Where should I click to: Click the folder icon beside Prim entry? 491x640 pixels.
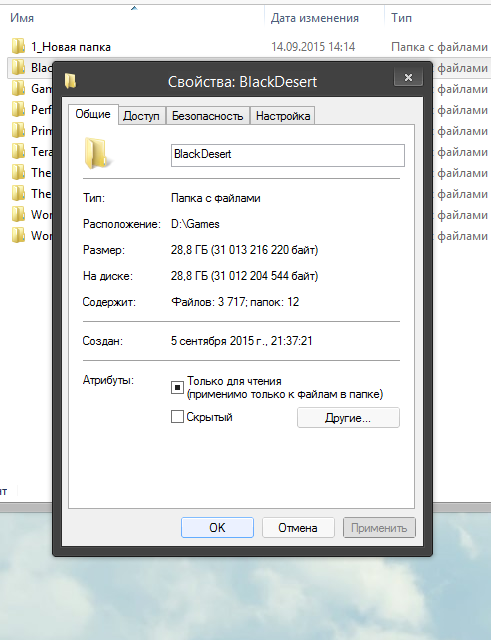(18, 130)
